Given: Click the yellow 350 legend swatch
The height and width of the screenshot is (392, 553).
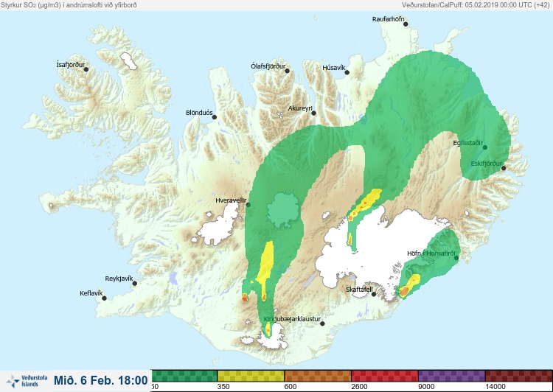Looking at the screenshot, I should tap(251, 376).
